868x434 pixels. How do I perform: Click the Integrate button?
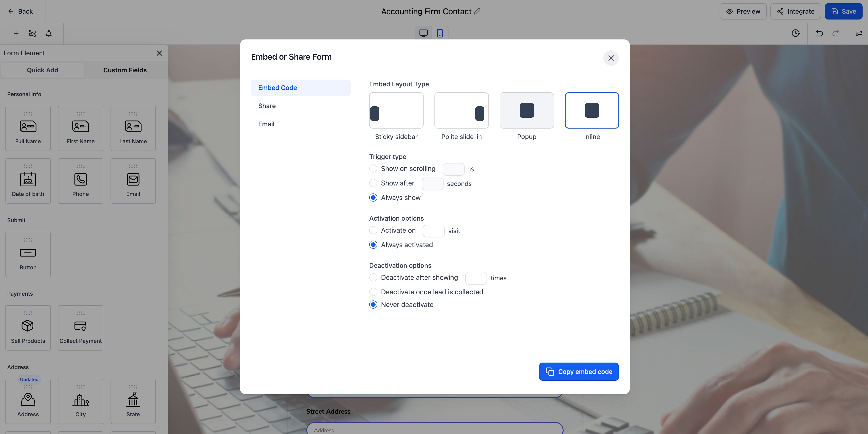(x=795, y=12)
